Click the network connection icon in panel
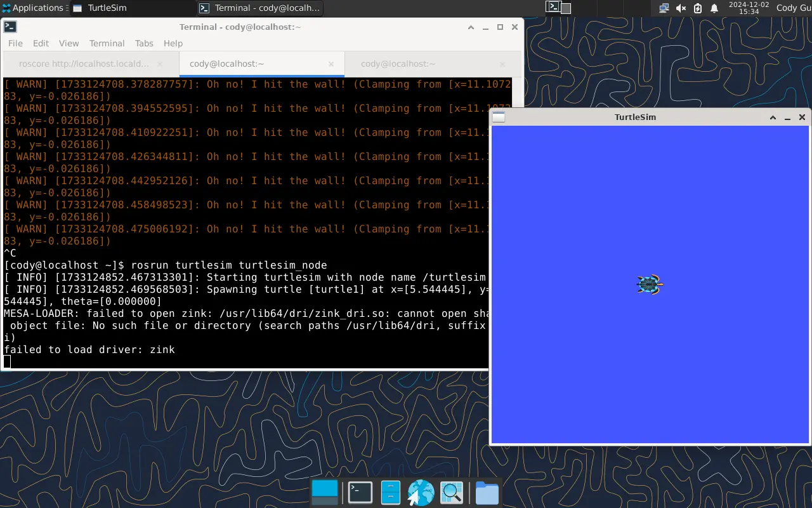Image resolution: width=812 pixels, height=508 pixels. [x=664, y=8]
